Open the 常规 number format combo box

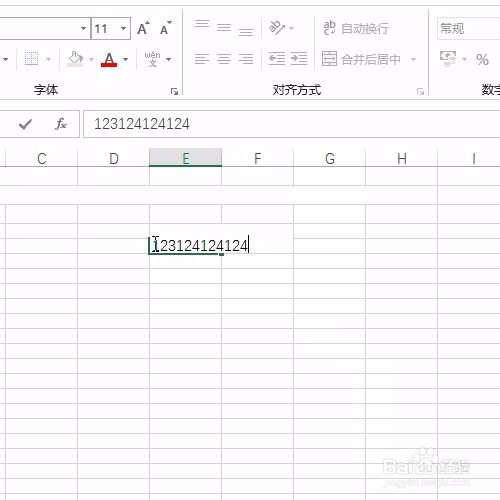point(469,29)
